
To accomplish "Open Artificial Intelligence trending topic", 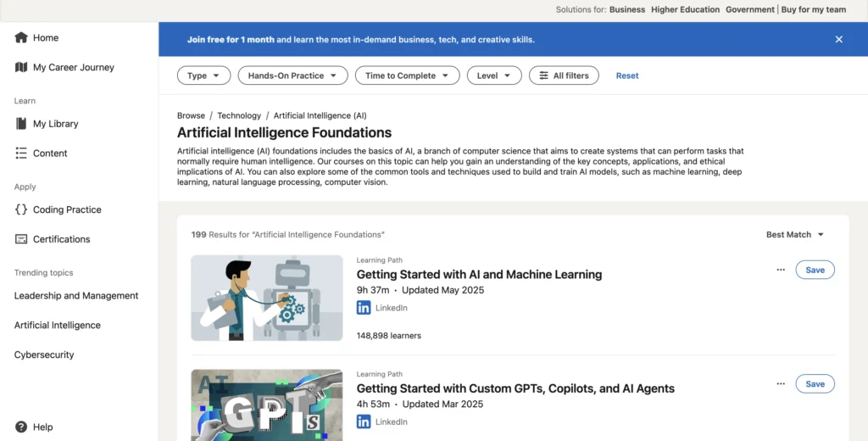I will (x=58, y=325).
